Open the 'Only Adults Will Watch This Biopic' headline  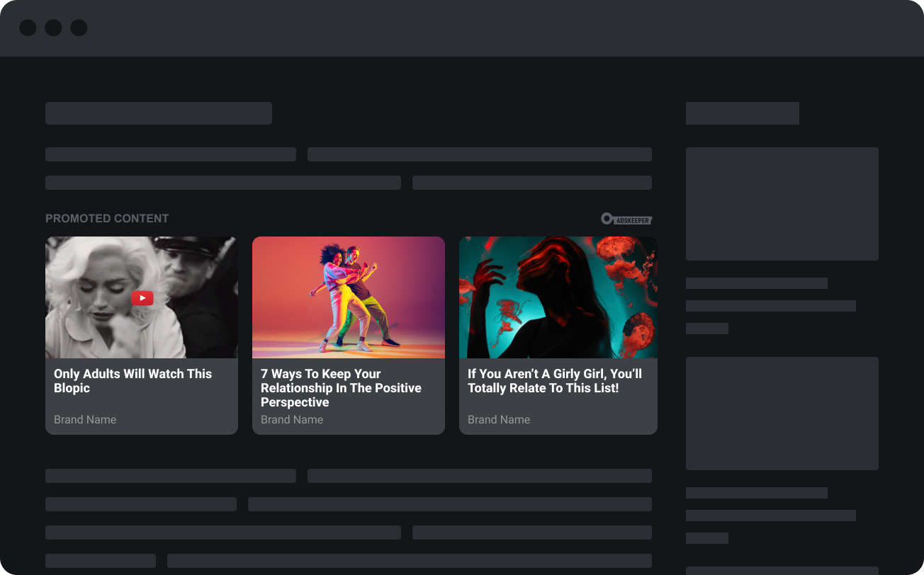pos(133,381)
